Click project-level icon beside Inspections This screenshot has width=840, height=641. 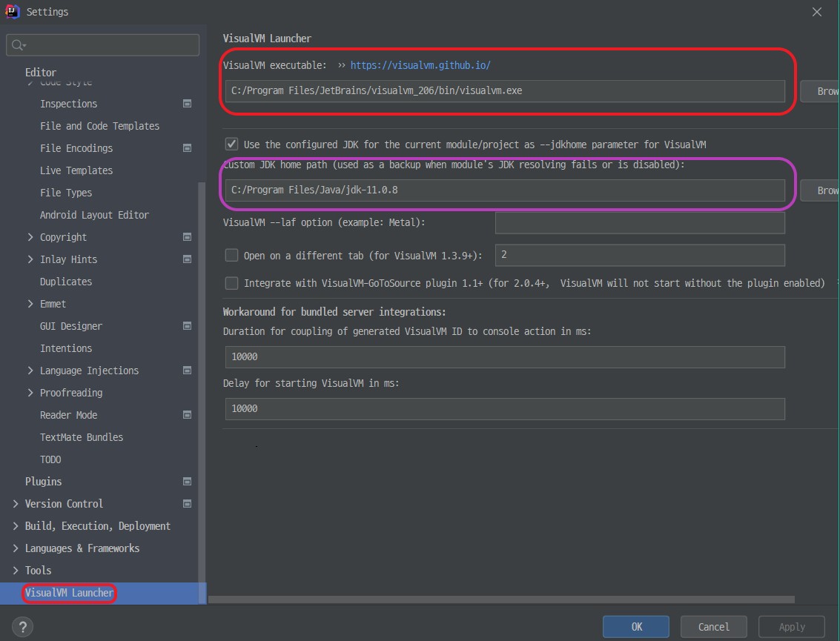(x=187, y=103)
